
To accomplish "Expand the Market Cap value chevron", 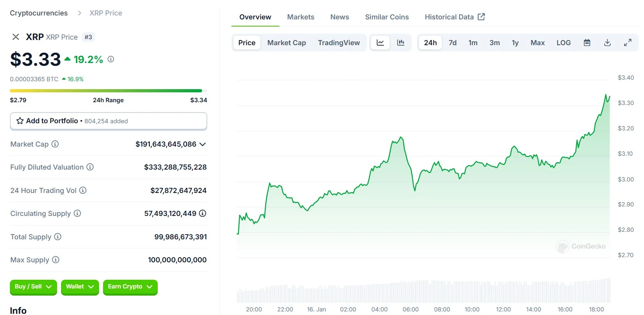I will coord(203,144).
